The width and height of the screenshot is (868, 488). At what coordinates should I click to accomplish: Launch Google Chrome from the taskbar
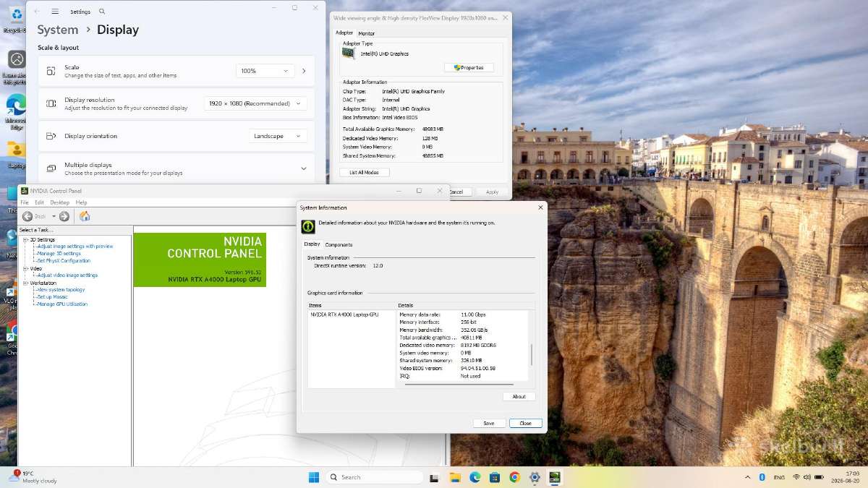[x=514, y=477]
